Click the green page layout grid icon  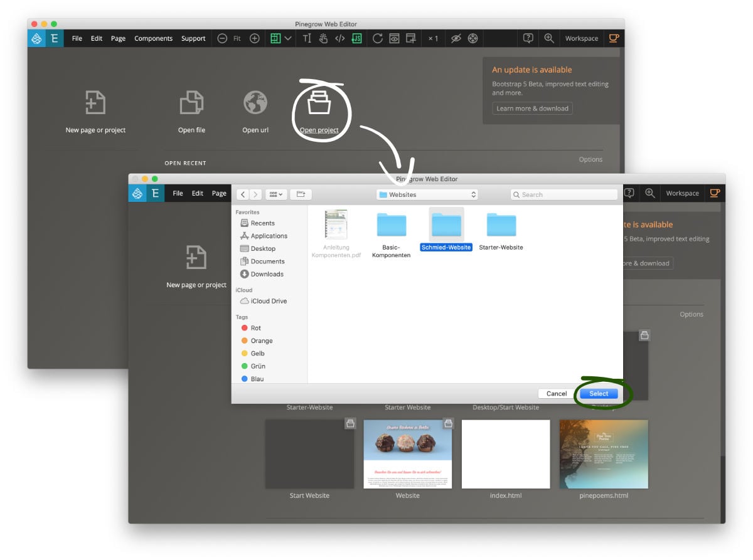[275, 38]
